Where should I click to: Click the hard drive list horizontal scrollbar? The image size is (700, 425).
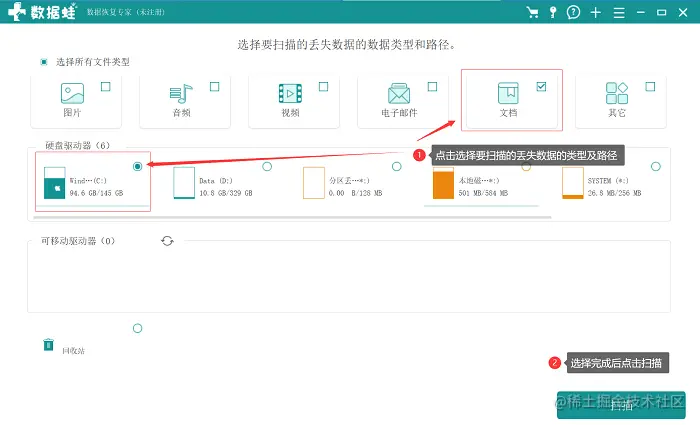292,217
